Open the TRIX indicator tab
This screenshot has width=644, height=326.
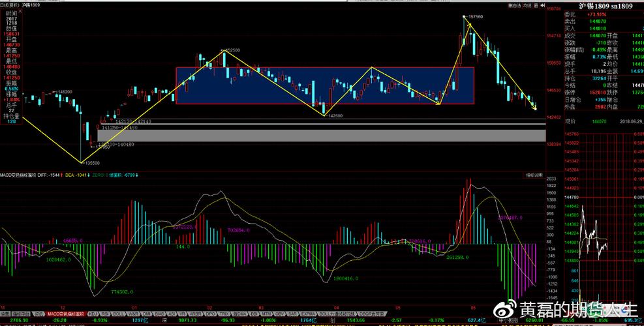(224, 314)
